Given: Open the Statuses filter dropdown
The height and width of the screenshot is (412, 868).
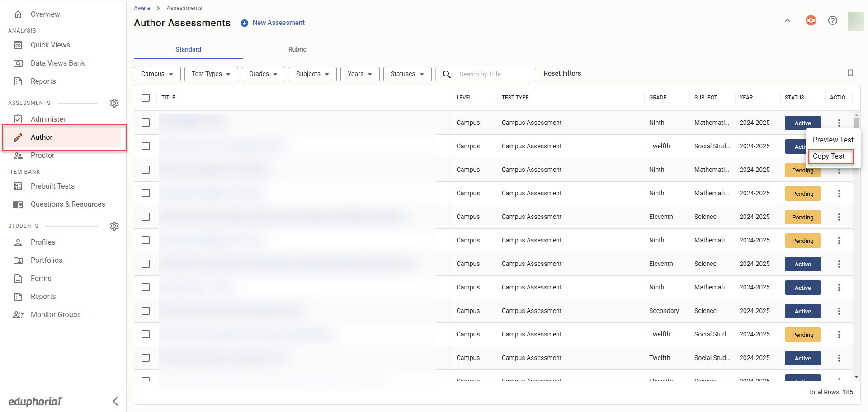Looking at the screenshot, I should (x=407, y=74).
